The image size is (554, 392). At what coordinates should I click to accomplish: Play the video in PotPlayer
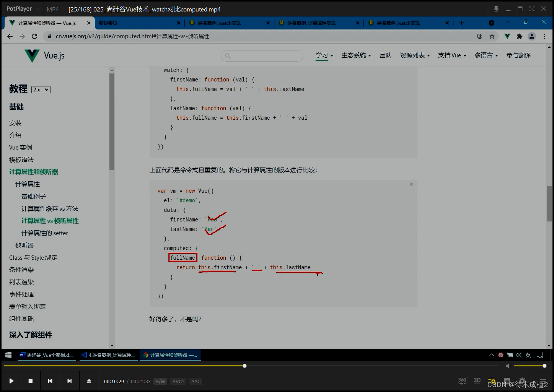(11, 381)
